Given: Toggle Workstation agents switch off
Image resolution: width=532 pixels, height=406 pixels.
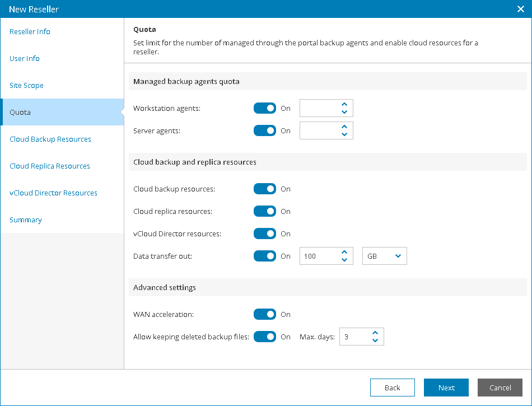Looking at the screenshot, I should [265, 108].
